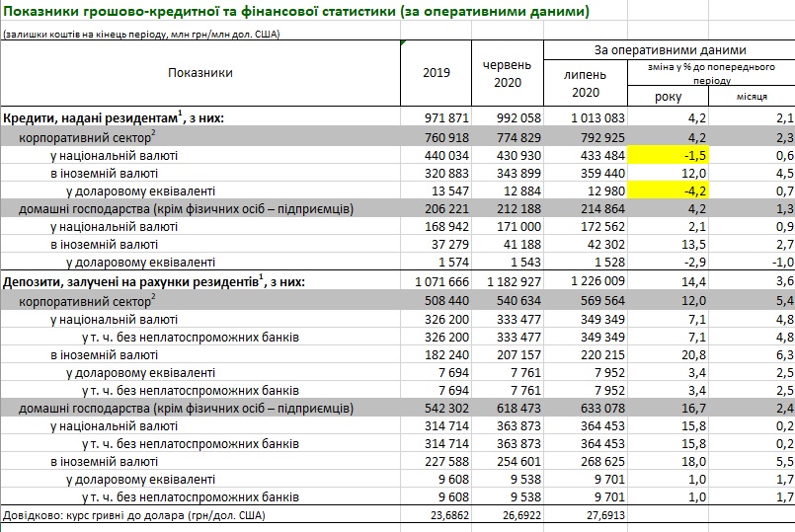Click the "Кредити, надані резидентам" row label
795x532 pixels.
click(115, 118)
